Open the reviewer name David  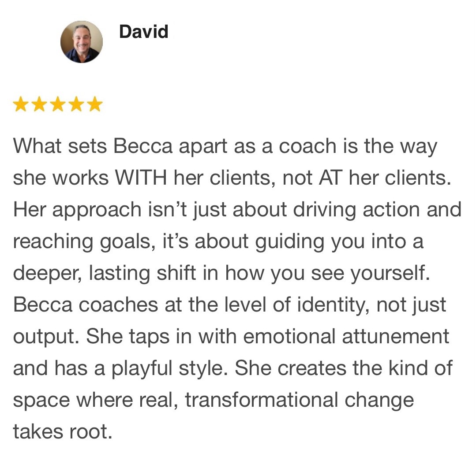(143, 32)
